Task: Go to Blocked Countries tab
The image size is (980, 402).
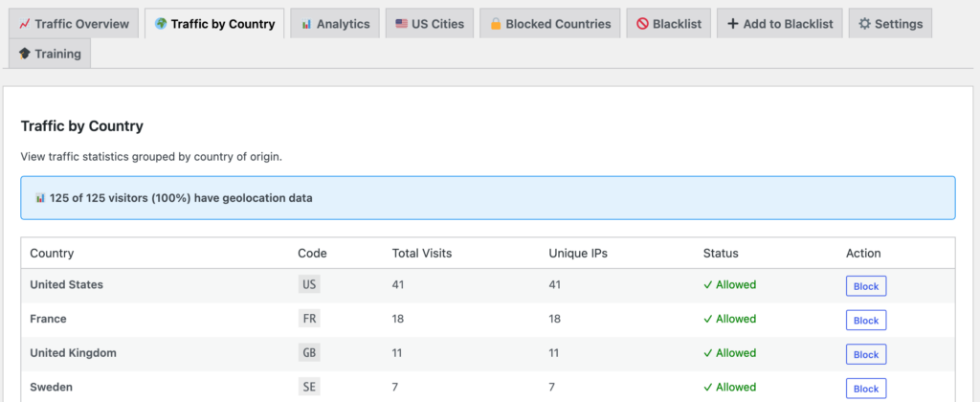Action: point(550,24)
